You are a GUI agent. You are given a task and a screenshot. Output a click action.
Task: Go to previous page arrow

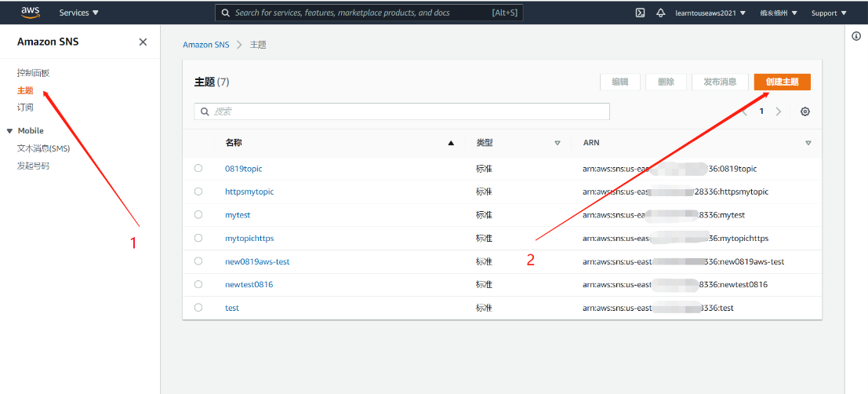click(745, 111)
